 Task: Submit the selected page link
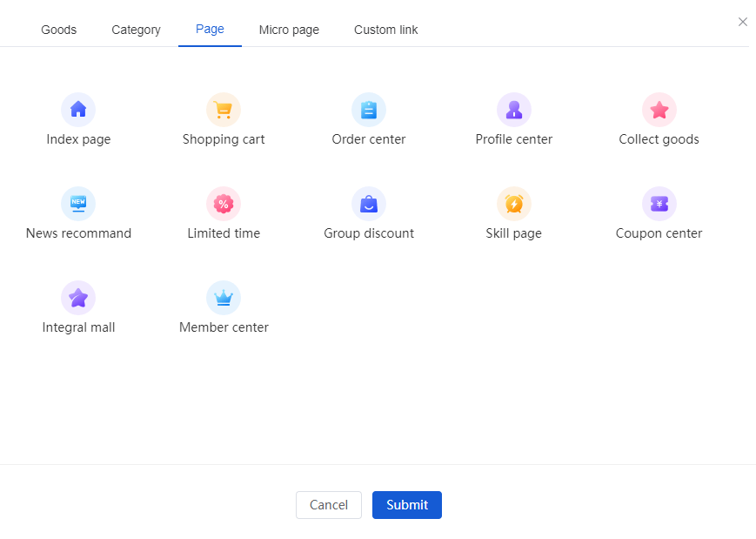point(407,505)
